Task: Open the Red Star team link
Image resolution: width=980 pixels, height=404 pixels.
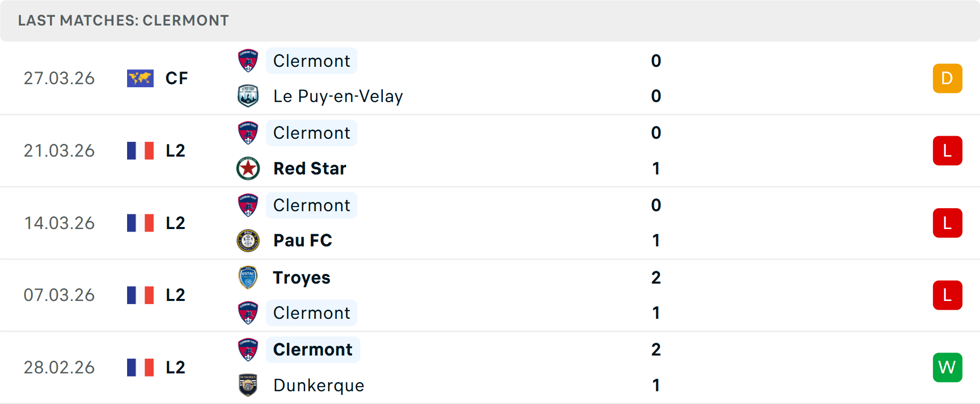Action: coord(310,168)
